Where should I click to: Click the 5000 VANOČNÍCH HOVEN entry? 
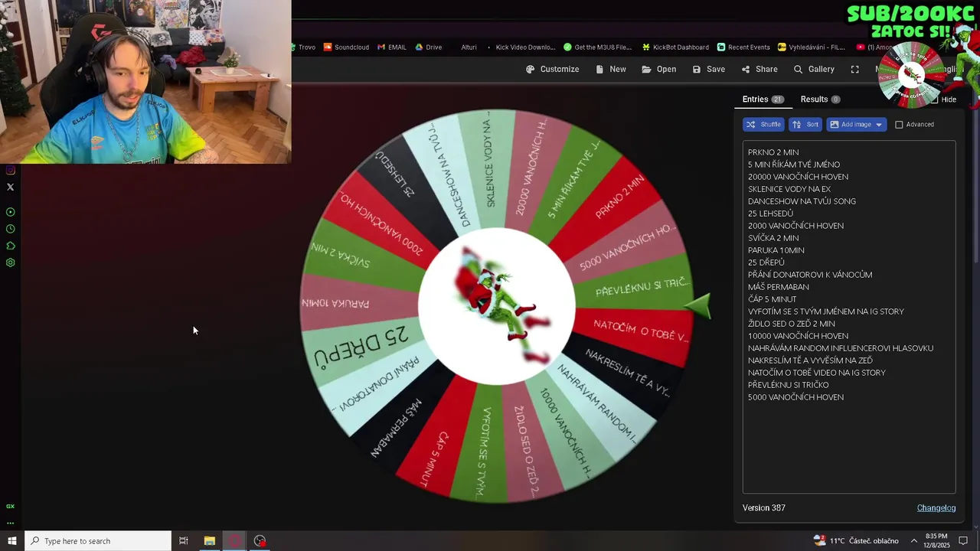(795, 397)
